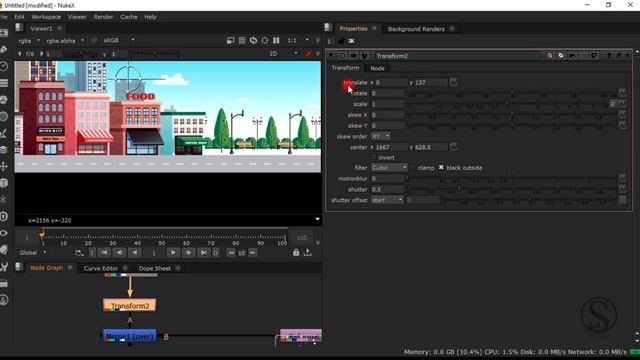Switch to the Dope Sheet tab
The width and height of the screenshot is (640, 360).
[x=155, y=268]
